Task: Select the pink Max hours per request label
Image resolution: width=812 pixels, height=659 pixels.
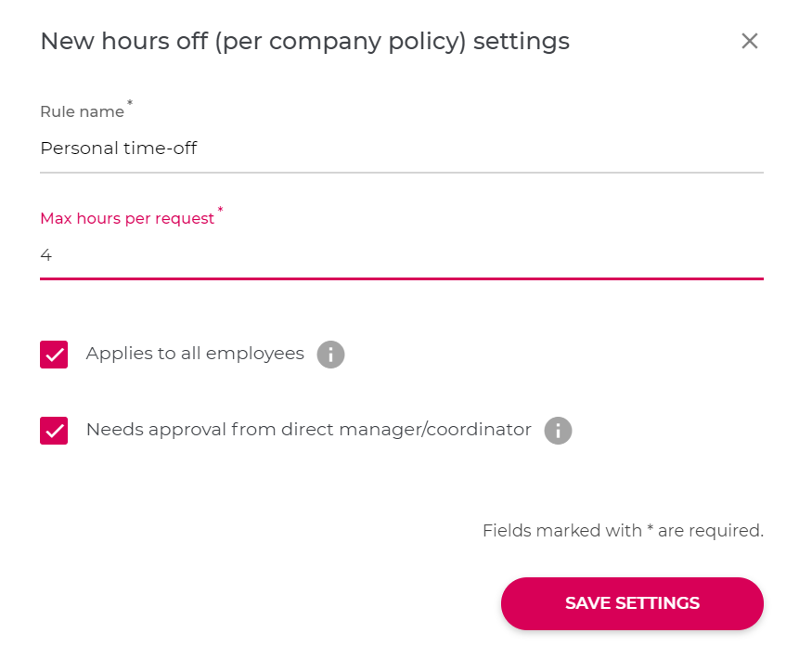Action: click(x=127, y=218)
